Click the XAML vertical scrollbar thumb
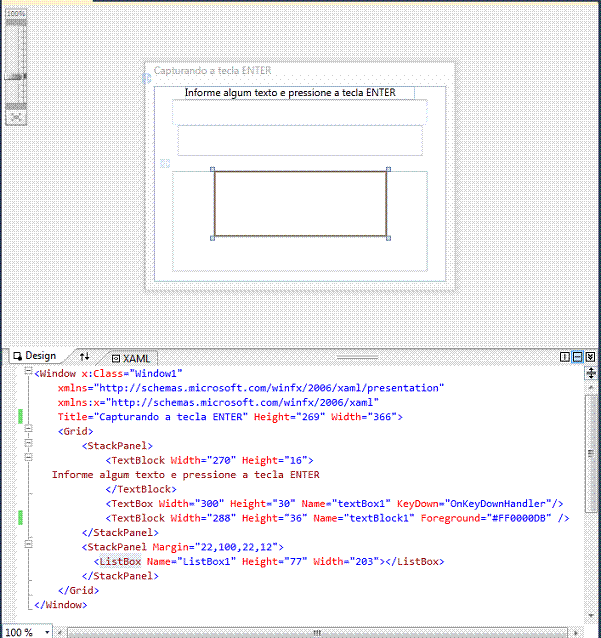Image resolution: width=601 pixels, height=638 pixels. coord(591,454)
